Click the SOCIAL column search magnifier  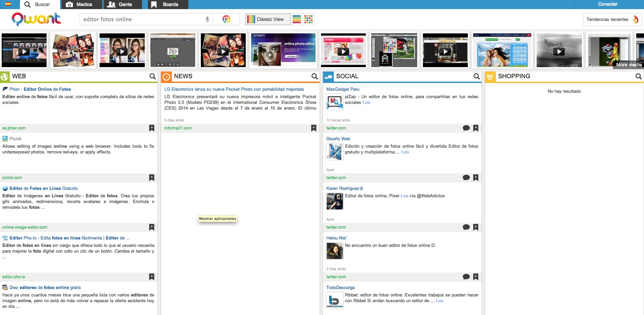point(477,77)
